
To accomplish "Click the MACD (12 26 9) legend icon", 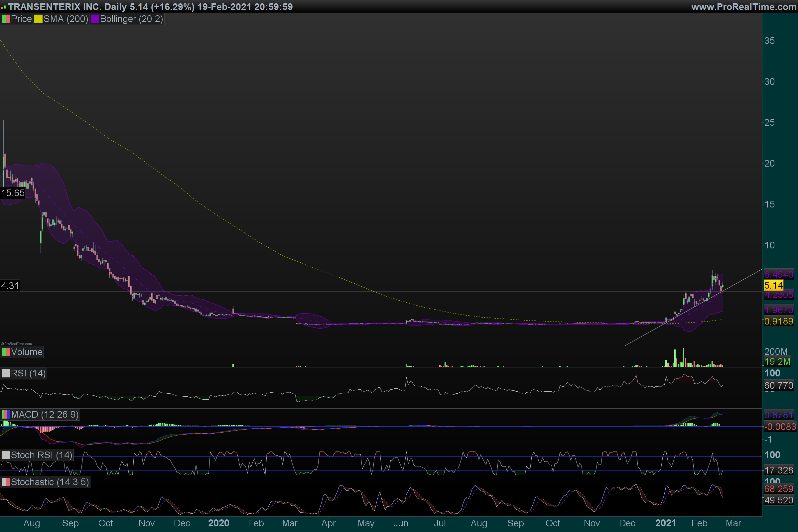I will tap(5, 415).
